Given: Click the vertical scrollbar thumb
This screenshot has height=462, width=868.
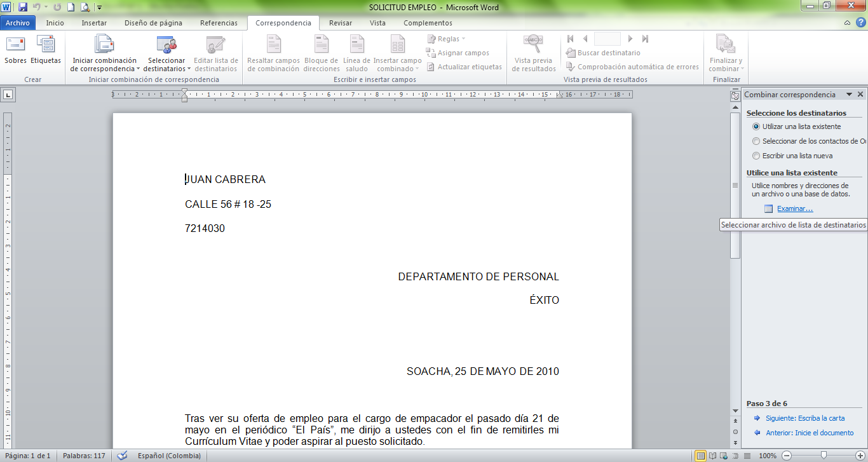Looking at the screenshot, I should 735,185.
